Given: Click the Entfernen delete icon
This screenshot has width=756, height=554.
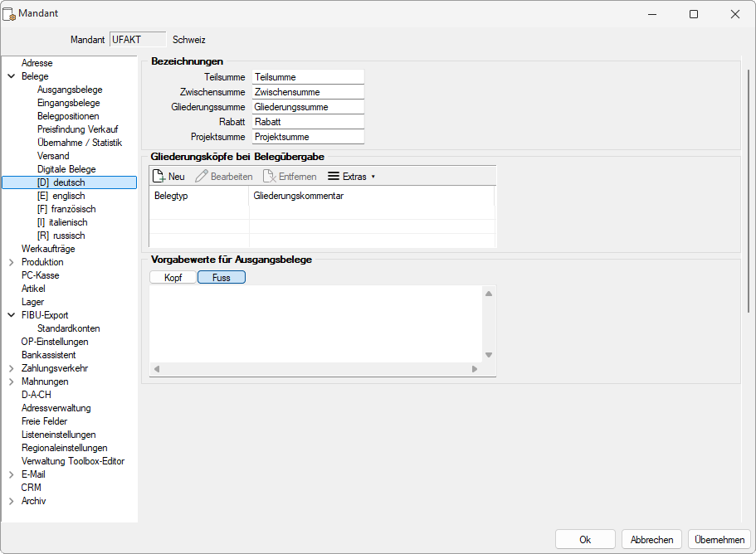Looking at the screenshot, I should pos(269,177).
